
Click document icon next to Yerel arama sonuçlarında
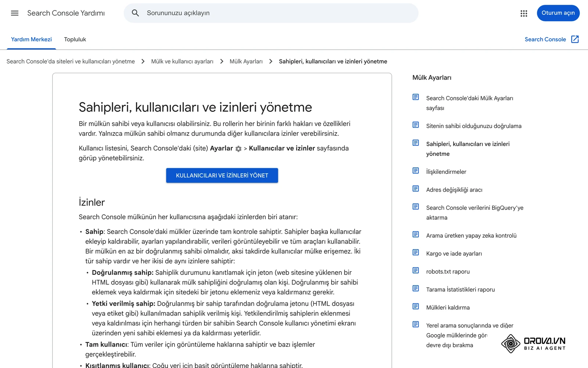(x=416, y=324)
